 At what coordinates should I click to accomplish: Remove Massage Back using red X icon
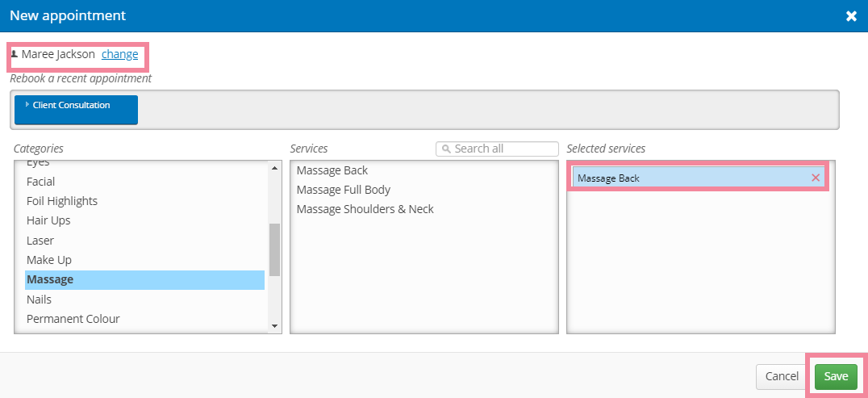816,178
